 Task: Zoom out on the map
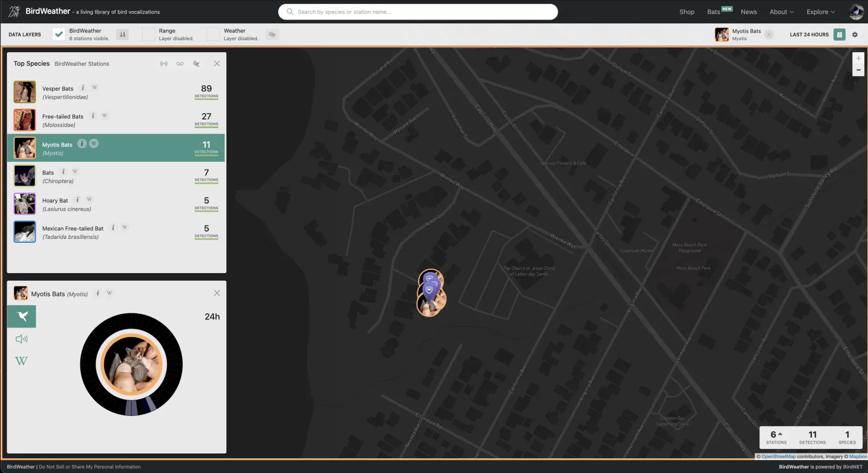click(x=858, y=70)
